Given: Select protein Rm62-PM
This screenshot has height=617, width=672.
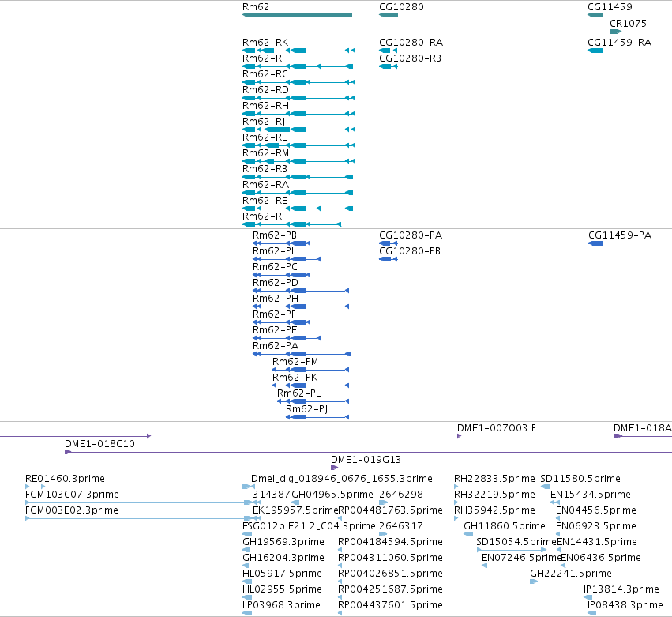Looking at the screenshot, I should [310, 370].
